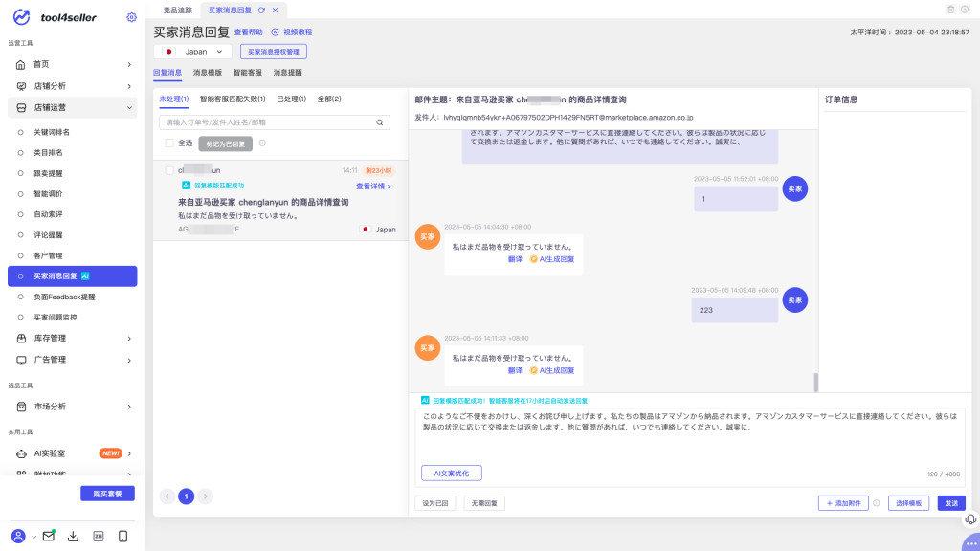The image size is (980, 551).
Task: Collapse the 店铺运营 menu arrow
Action: (129, 107)
